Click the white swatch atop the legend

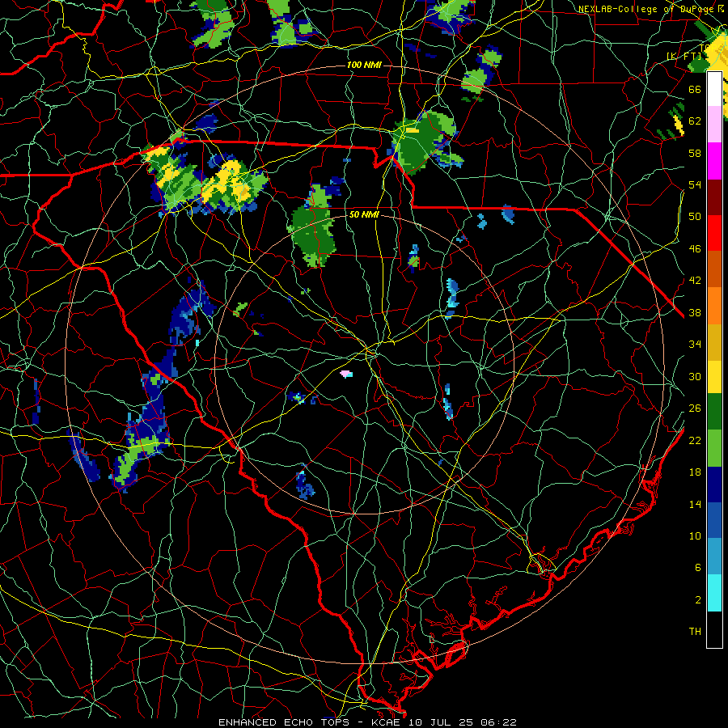[714, 89]
